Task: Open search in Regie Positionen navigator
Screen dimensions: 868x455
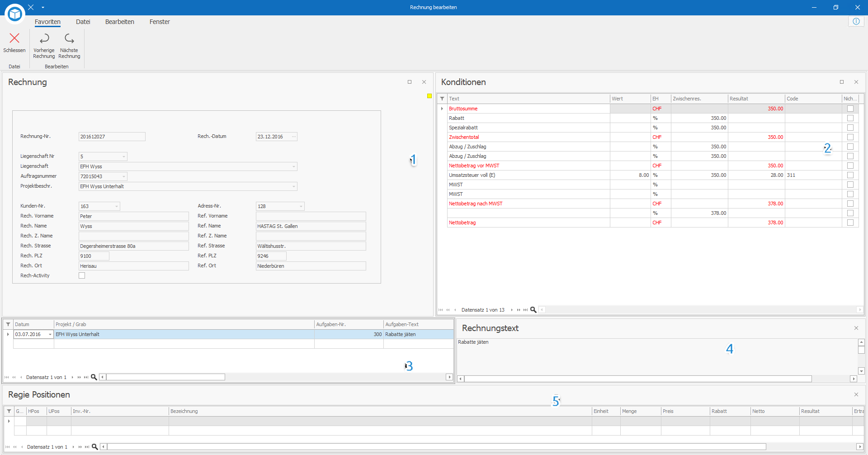Action: (95, 447)
